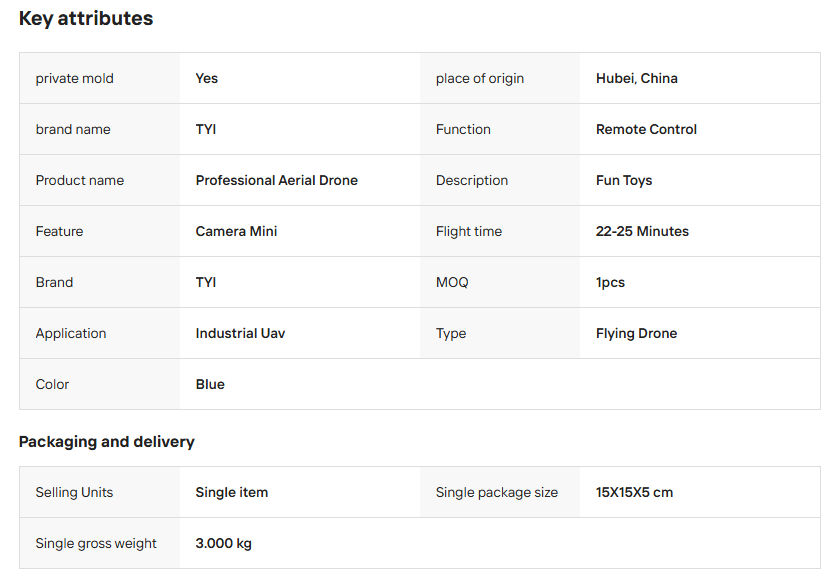Click the Remote Control function value
This screenshot has width=837, height=588.
[x=646, y=130]
